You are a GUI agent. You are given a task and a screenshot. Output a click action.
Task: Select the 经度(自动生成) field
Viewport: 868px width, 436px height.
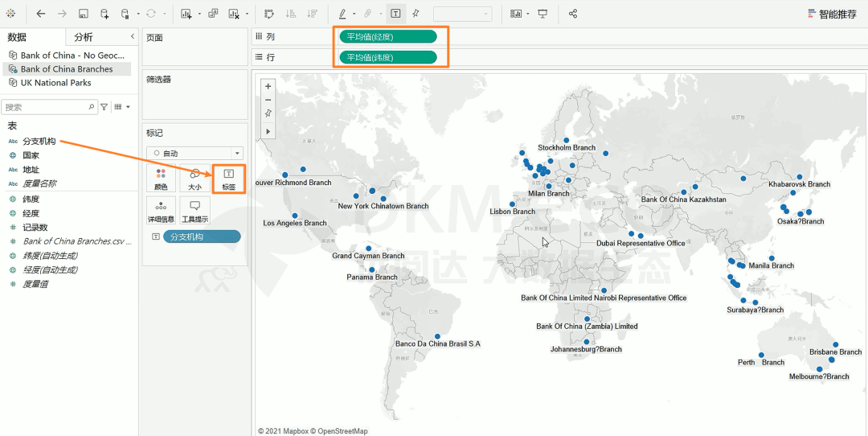point(50,269)
